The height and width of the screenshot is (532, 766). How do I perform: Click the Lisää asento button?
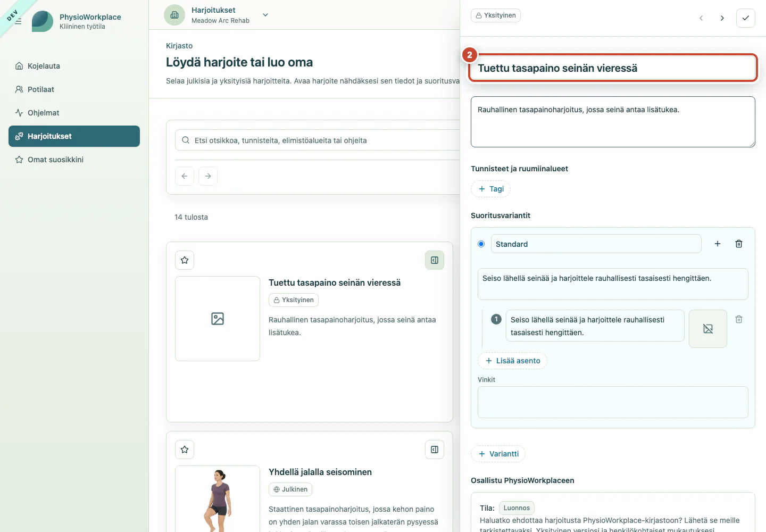click(x=512, y=361)
